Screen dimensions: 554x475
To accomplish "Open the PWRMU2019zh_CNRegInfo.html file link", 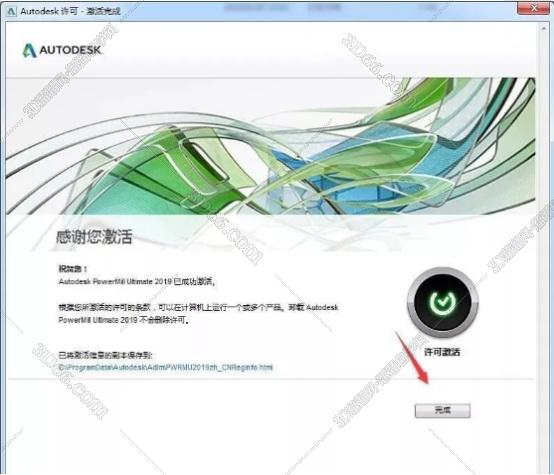I will point(166,367).
